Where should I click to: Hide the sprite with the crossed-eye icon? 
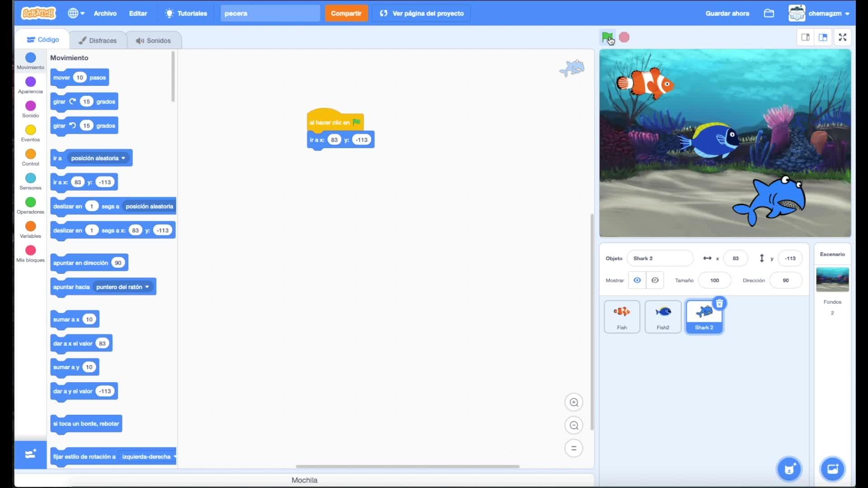point(655,280)
